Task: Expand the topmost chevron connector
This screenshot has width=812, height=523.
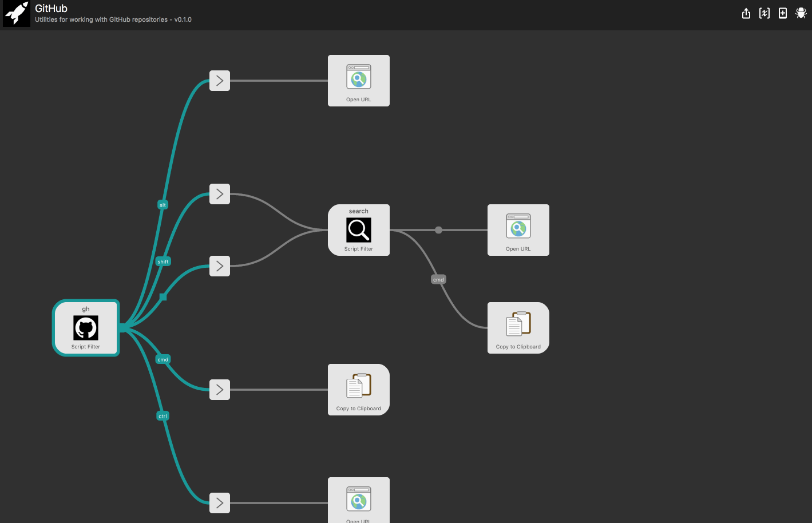Action: click(x=219, y=80)
